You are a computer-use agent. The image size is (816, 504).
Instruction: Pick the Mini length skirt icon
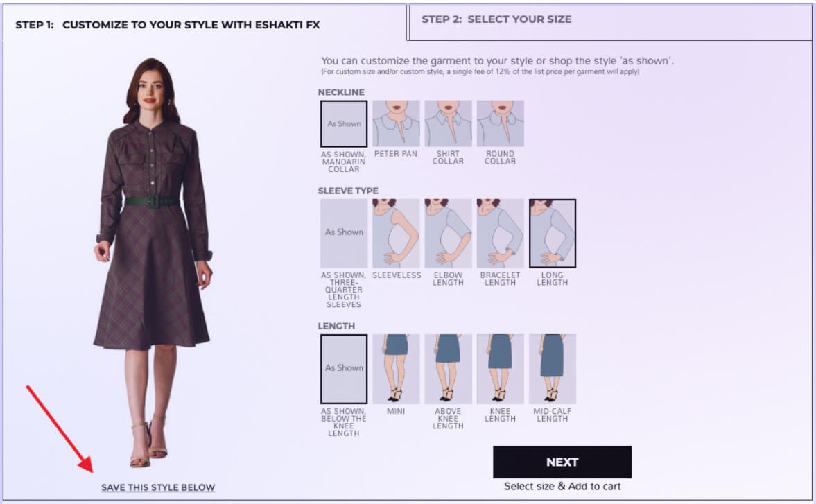396,370
